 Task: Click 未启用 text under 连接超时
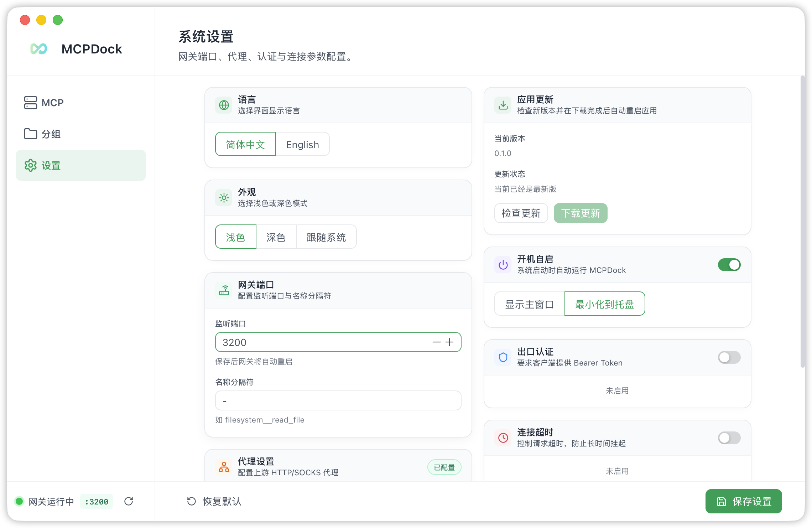pyautogui.click(x=617, y=471)
